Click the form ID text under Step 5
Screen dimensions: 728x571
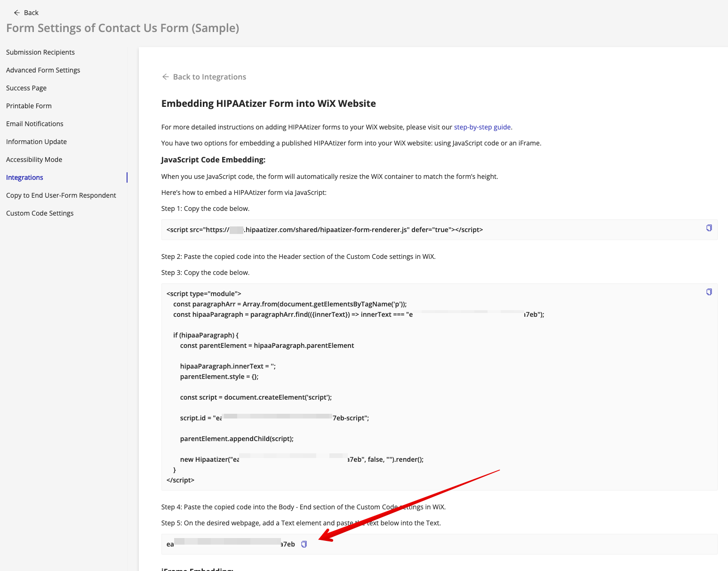231,544
